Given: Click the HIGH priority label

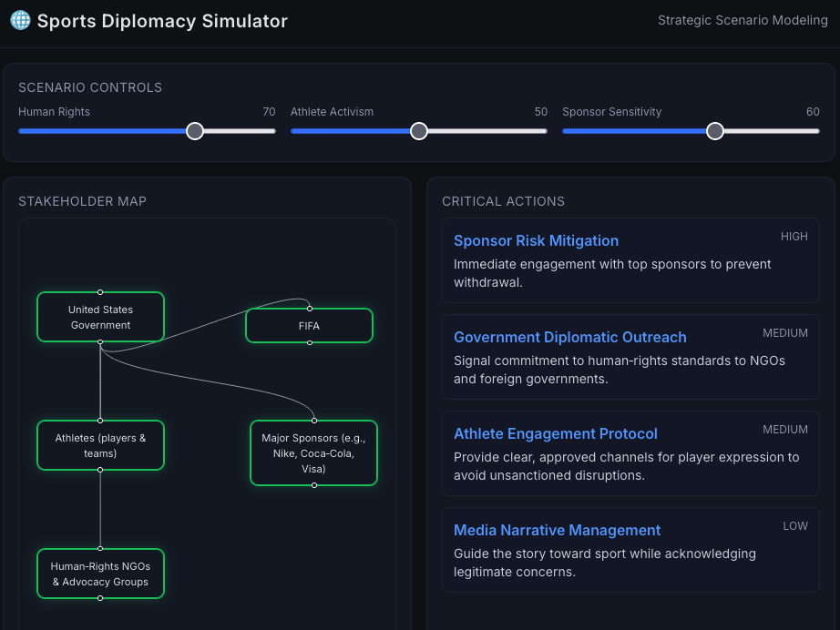Looking at the screenshot, I should coord(794,237).
